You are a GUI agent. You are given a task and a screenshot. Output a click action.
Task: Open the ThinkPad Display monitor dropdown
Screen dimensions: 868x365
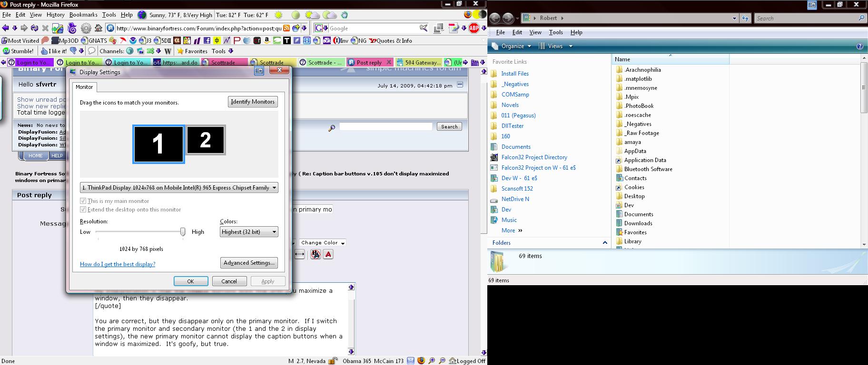(x=274, y=188)
